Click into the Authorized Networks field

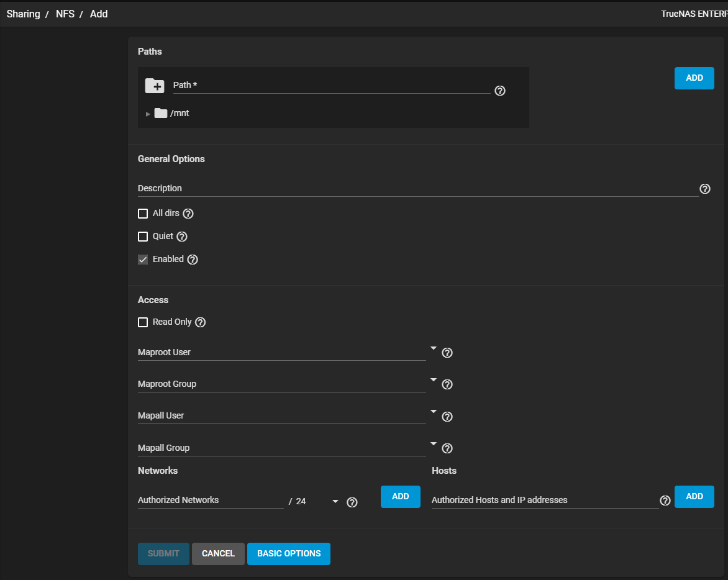pyautogui.click(x=210, y=500)
